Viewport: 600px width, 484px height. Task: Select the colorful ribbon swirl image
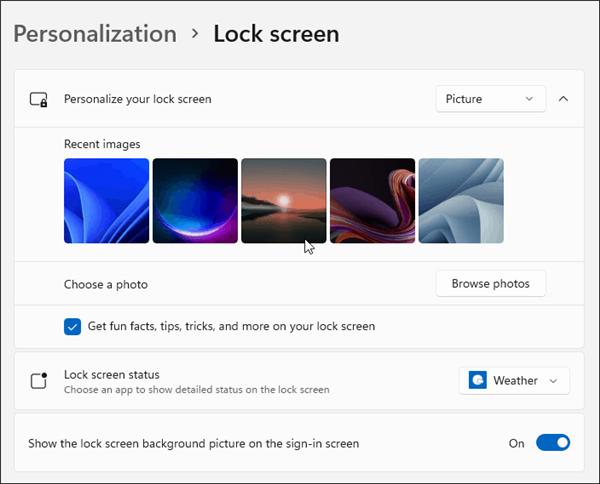tap(372, 201)
